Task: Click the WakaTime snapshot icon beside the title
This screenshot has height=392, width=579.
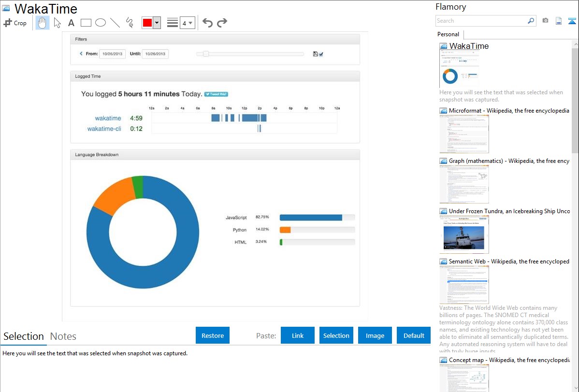Action: 6,9
